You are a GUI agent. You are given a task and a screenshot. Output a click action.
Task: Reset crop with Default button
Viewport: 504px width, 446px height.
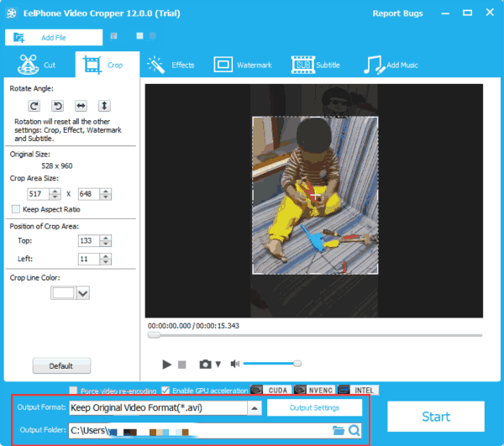point(61,366)
